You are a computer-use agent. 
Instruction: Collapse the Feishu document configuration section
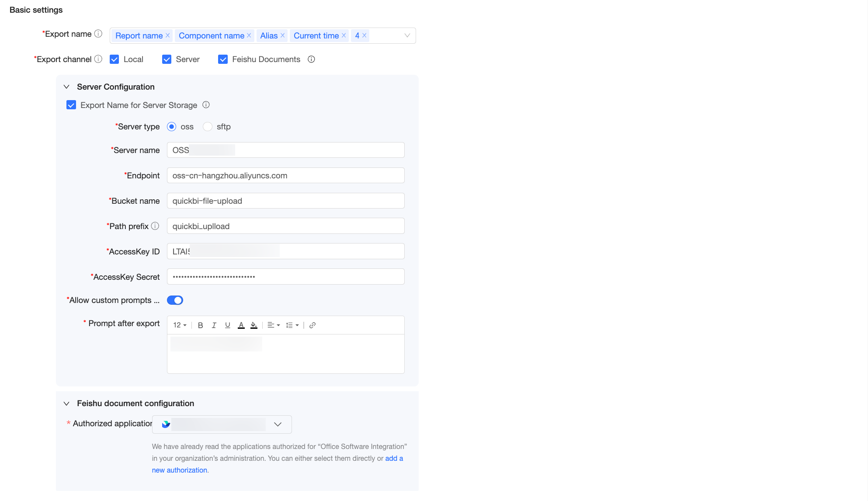pyautogui.click(x=66, y=404)
